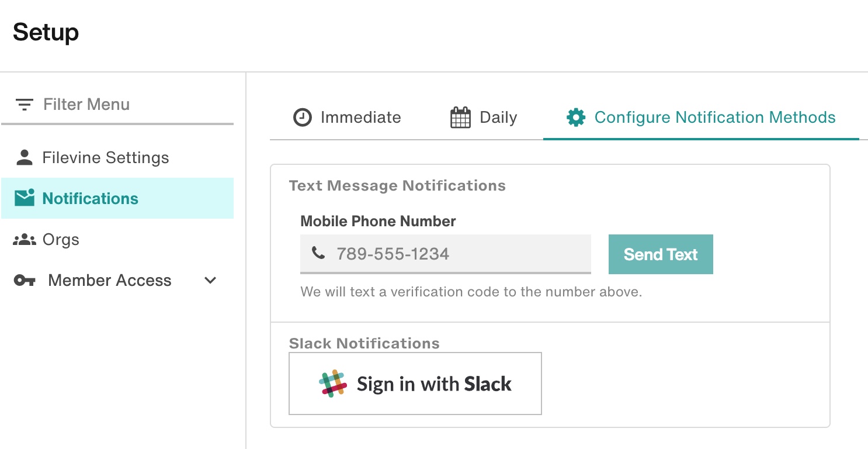Viewport: 868px width, 449px height.
Task: Expand the Member Access chevron
Action: (210, 281)
